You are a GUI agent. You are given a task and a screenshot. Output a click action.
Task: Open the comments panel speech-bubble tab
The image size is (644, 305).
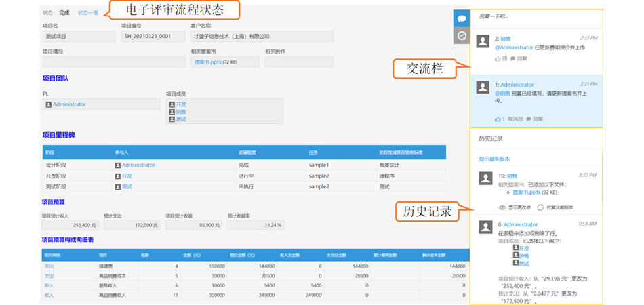462,18
